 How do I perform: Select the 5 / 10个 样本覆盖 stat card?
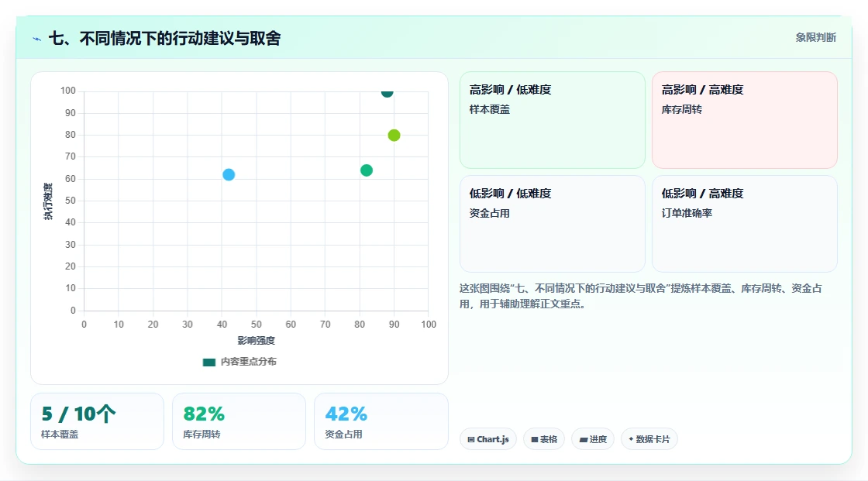click(x=98, y=421)
